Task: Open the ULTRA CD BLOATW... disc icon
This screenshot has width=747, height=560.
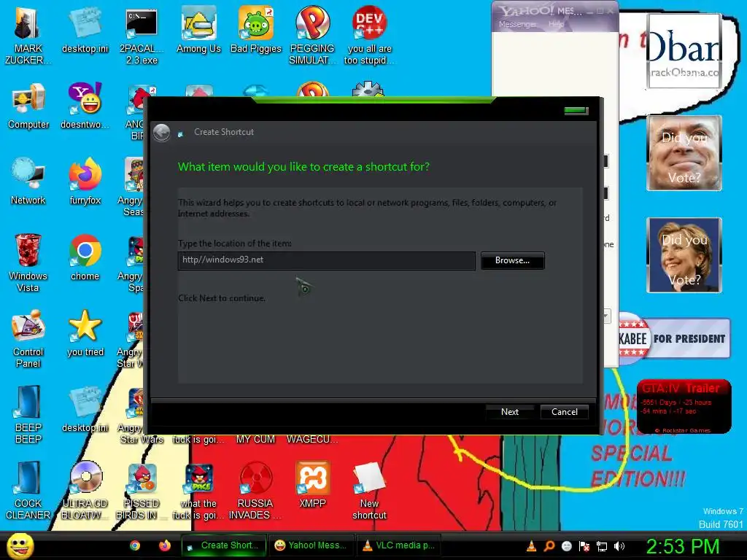Action: coord(85,490)
